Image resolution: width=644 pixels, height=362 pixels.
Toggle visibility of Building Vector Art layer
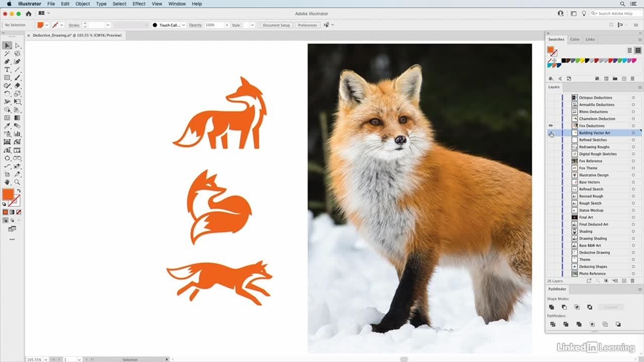(x=550, y=133)
